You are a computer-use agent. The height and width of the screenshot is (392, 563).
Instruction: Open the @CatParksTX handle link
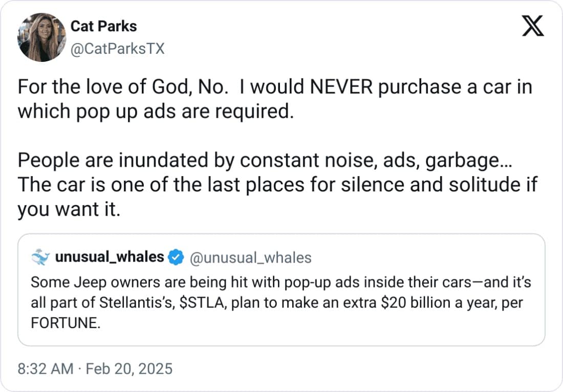point(117,49)
